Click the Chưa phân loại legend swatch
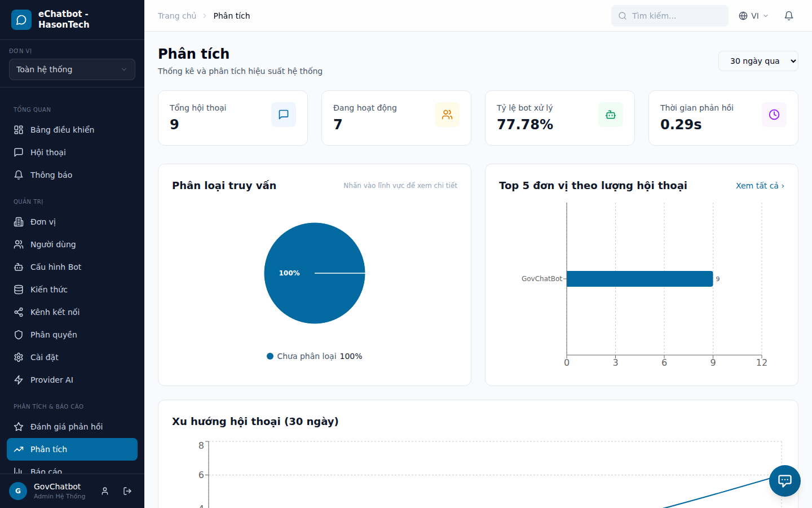The width and height of the screenshot is (812, 508). point(270,356)
